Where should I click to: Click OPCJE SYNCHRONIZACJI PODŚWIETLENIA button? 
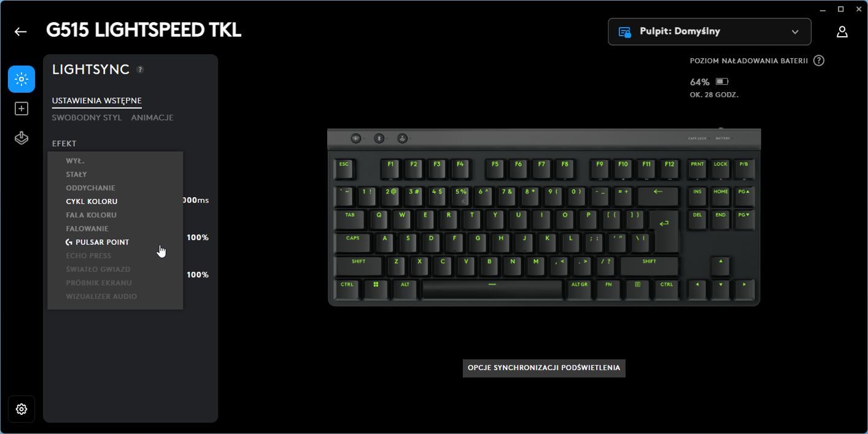(x=544, y=368)
